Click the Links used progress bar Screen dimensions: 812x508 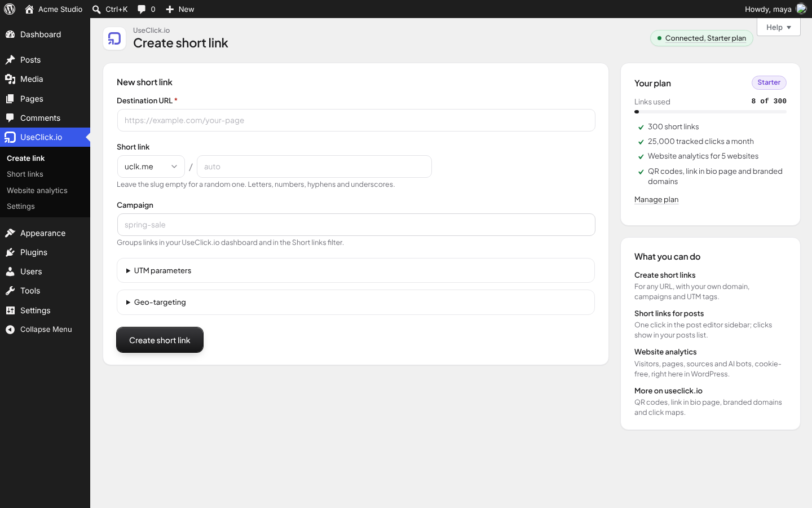coord(710,112)
